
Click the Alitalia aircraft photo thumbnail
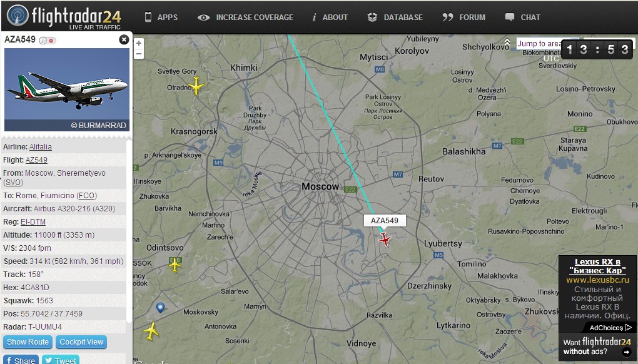pyautogui.click(x=67, y=89)
